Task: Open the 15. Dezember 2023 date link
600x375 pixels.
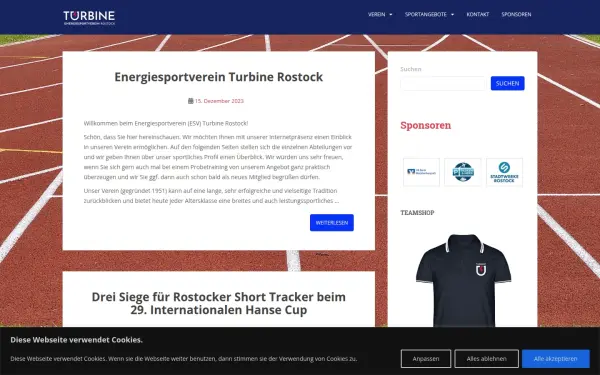Action: click(219, 101)
